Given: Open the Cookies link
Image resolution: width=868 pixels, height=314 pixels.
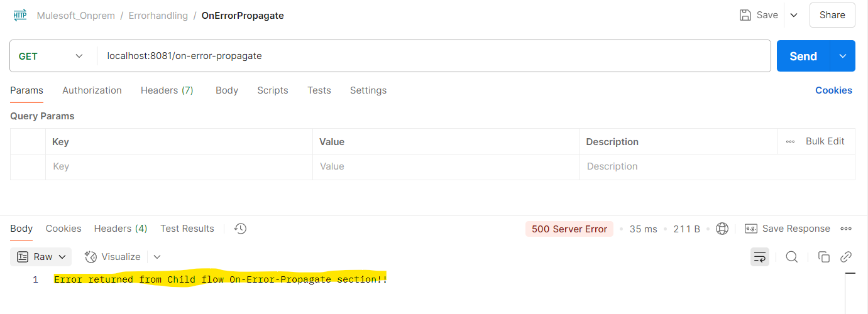Looking at the screenshot, I should [x=833, y=90].
